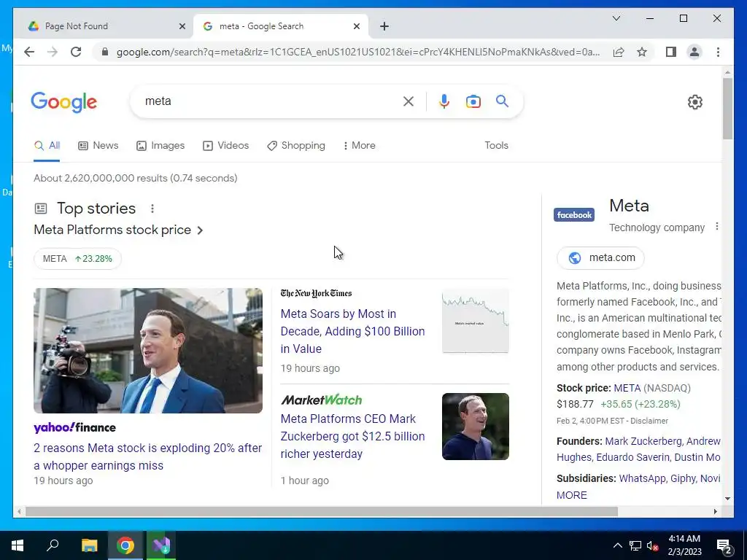The image size is (747, 560).
Task: Open Chrome three-dot menu
Action: (x=718, y=52)
